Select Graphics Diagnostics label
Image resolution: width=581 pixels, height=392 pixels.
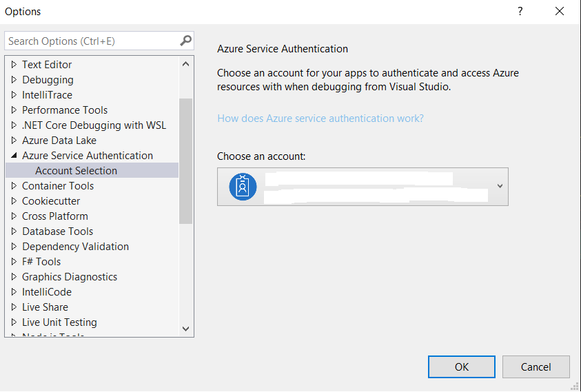coord(70,277)
